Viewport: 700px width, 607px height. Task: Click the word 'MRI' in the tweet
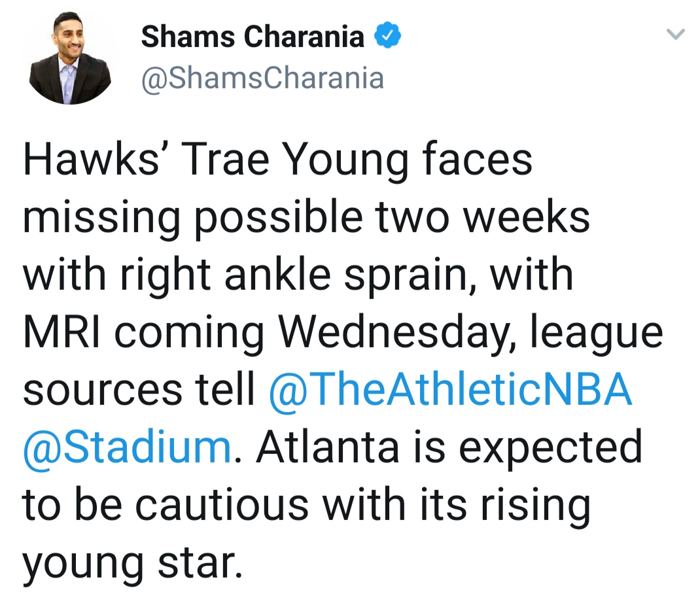(x=61, y=332)
